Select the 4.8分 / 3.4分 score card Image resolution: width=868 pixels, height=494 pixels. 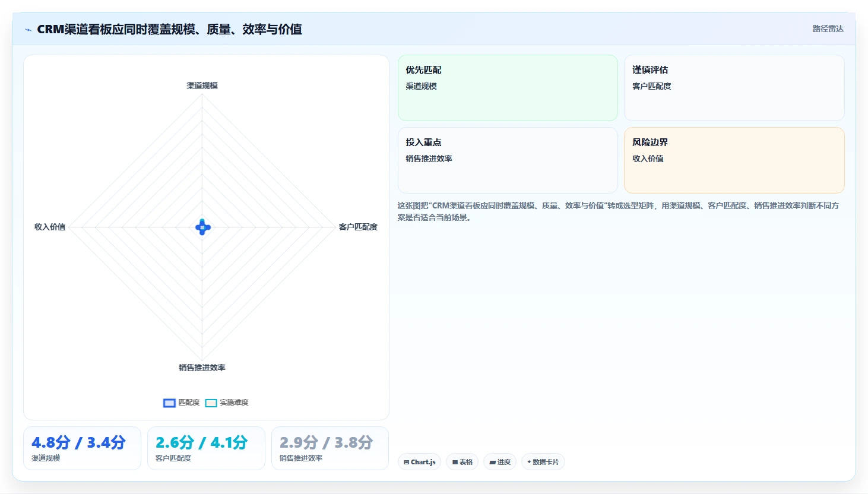tap(82, 448)
